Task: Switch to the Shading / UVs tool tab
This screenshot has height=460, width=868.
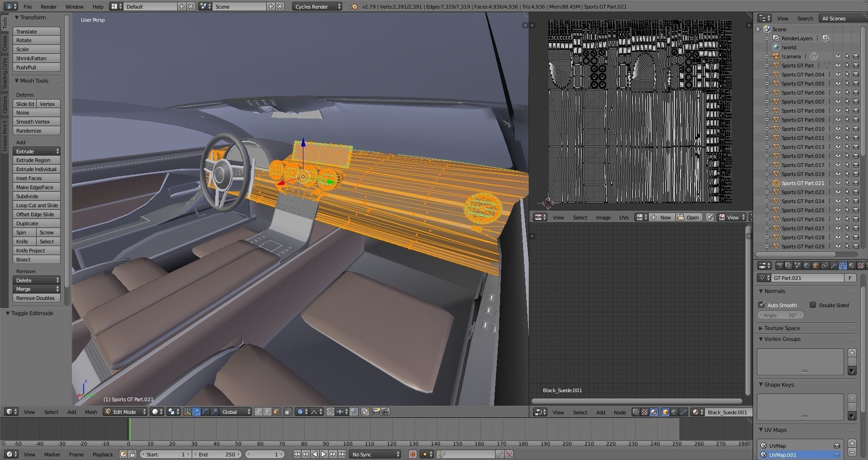Action: point(5,73)
